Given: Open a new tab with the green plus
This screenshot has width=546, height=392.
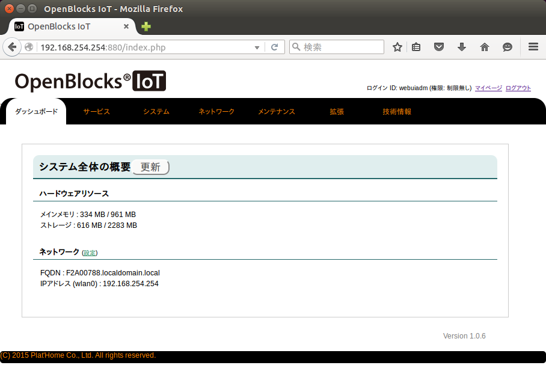Looking at the screenshot, I should (x=146, y=26).
